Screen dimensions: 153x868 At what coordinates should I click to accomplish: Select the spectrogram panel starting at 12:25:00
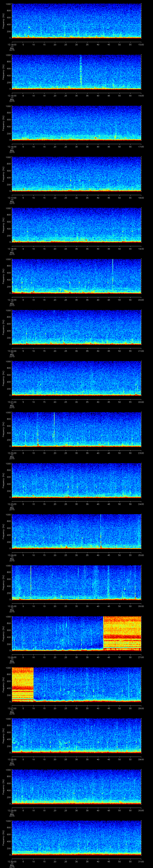[76, 582]
